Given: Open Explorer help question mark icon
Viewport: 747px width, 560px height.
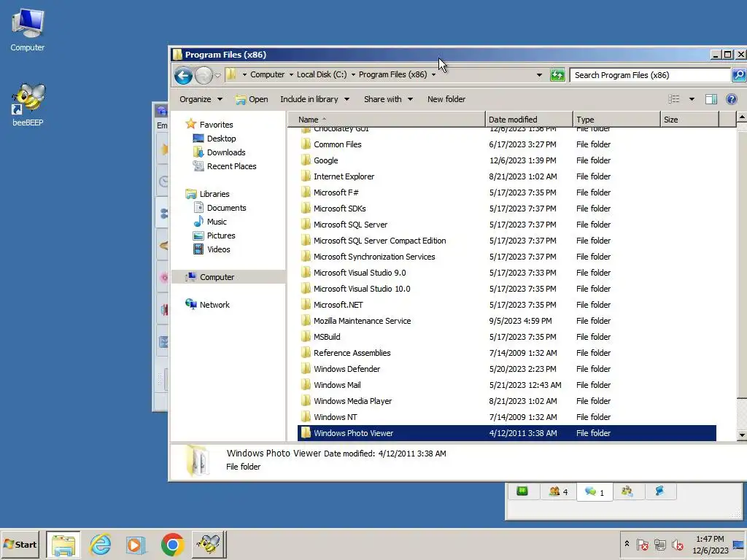Looking at the screenshot, I should coord(731,99).
